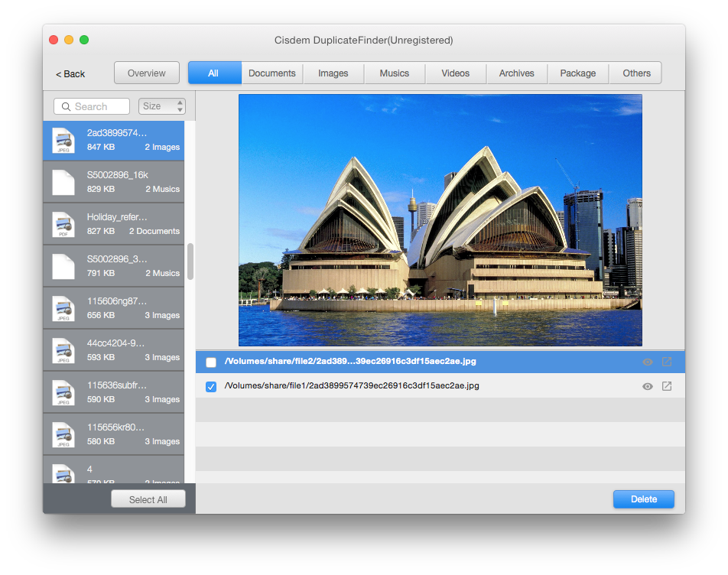The image size is (728, 575).
Task: Open the Size sort dropdown
Action: pos(162,106)
